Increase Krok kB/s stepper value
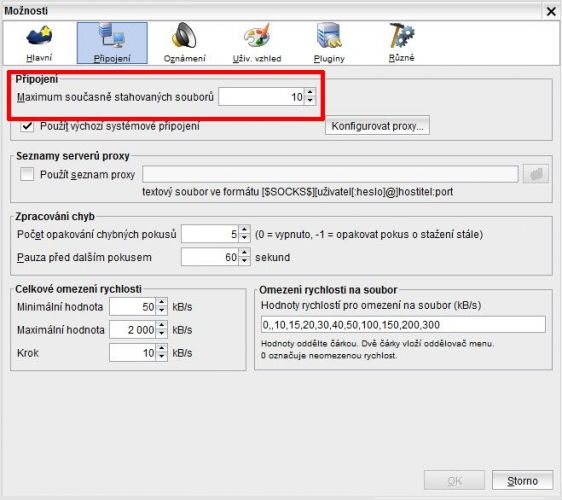The width and height of the screenshot is (562, 500). [x=162, y=348]
